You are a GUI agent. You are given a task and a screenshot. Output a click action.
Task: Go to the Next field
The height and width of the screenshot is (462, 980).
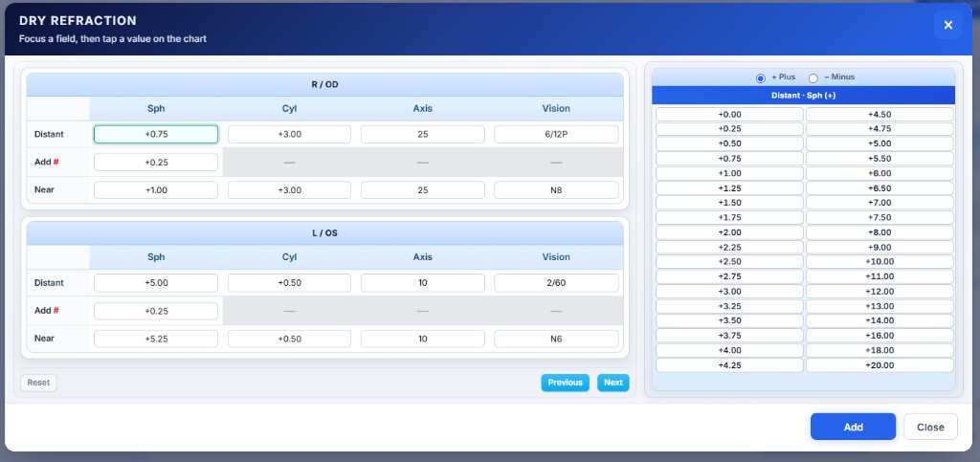tap(613, 383)
